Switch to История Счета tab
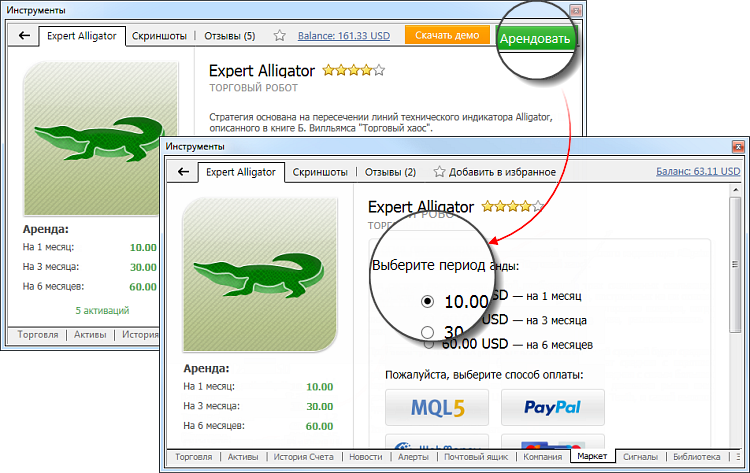Viewport: 750px width, 473px height. 303,457
